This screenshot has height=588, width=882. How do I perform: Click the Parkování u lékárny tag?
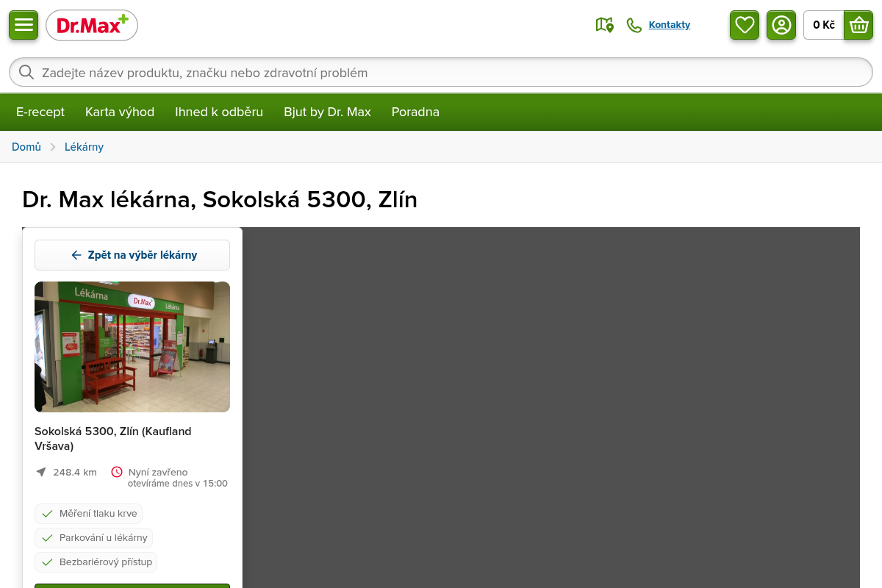point(93,538)
